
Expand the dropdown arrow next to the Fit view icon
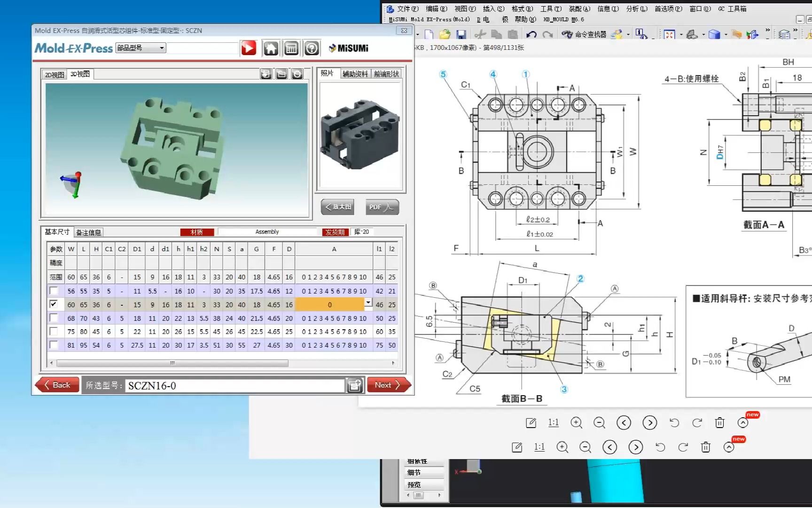[x=681, y=35]
